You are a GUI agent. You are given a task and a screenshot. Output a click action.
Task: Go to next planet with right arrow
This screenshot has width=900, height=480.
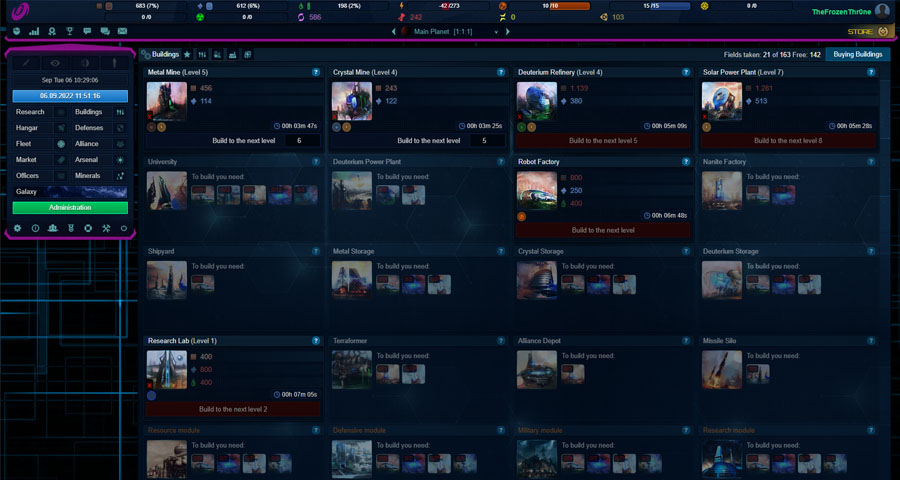(507, 32)
